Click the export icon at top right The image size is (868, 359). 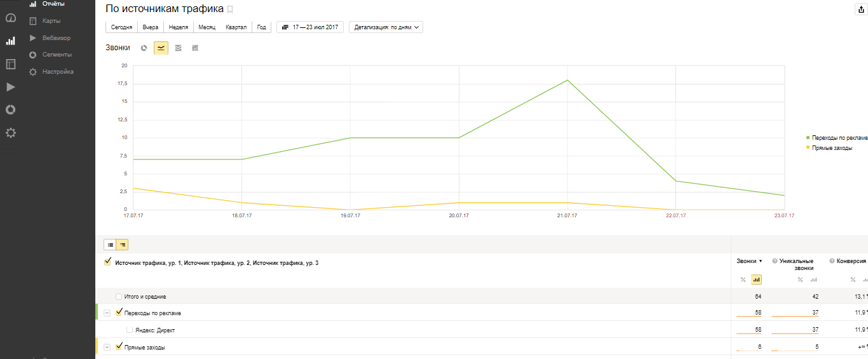coord(862,10)
